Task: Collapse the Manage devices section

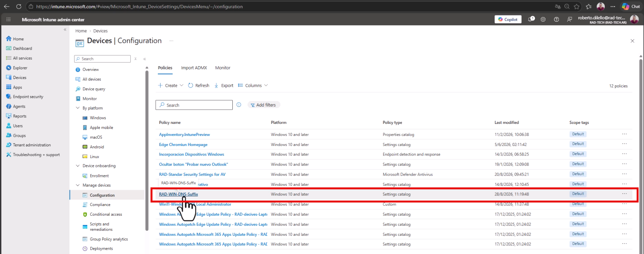Action: 78,185
